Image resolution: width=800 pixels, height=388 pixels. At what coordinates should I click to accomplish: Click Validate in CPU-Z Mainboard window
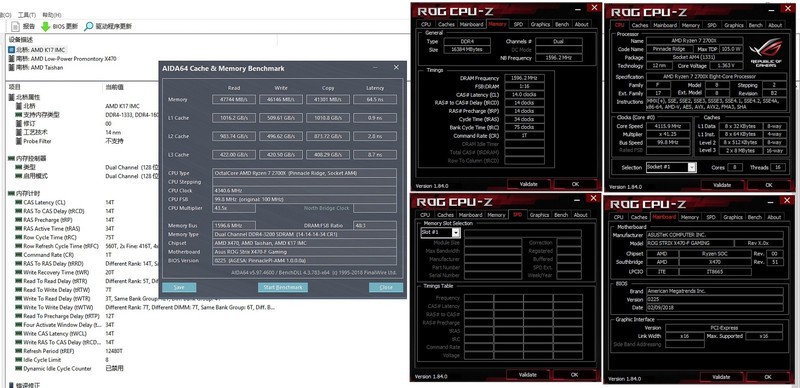[721, 377]
